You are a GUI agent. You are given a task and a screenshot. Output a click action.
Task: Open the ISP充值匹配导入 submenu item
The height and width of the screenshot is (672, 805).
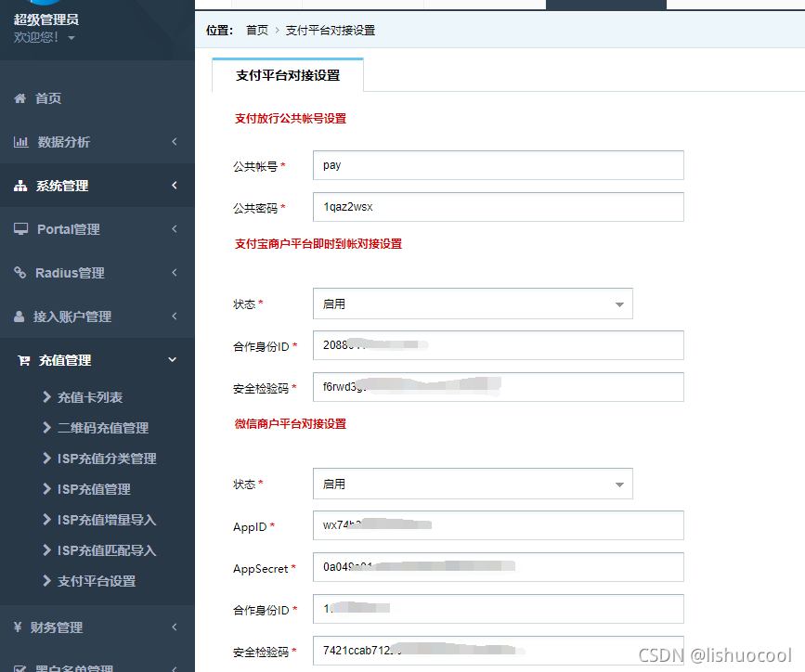tap(107, 550)
